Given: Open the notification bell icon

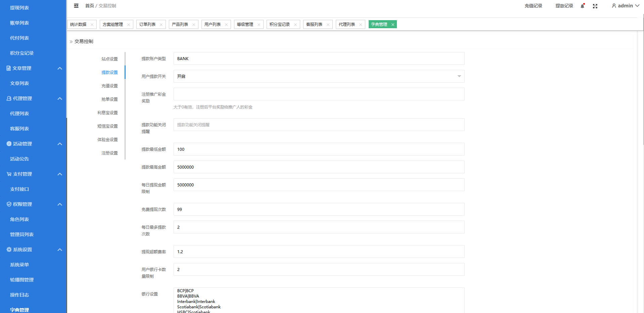Looking at the screenshot, I should 583,6.
